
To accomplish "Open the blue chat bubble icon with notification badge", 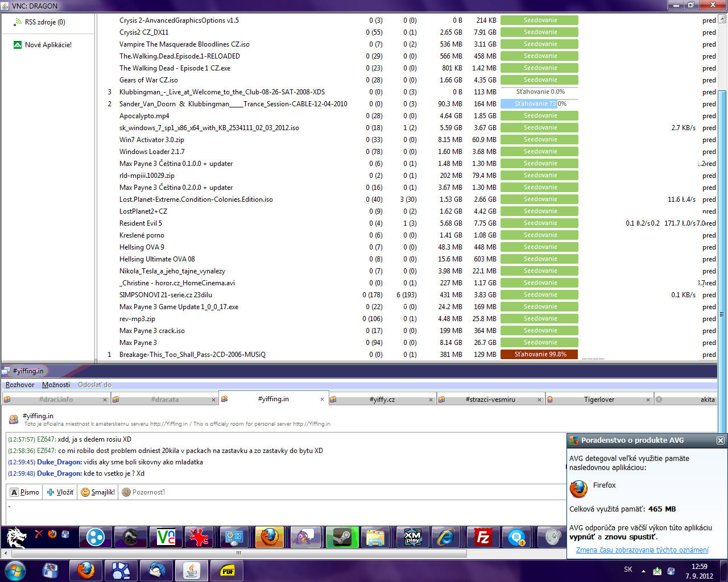I will point(517,537).
